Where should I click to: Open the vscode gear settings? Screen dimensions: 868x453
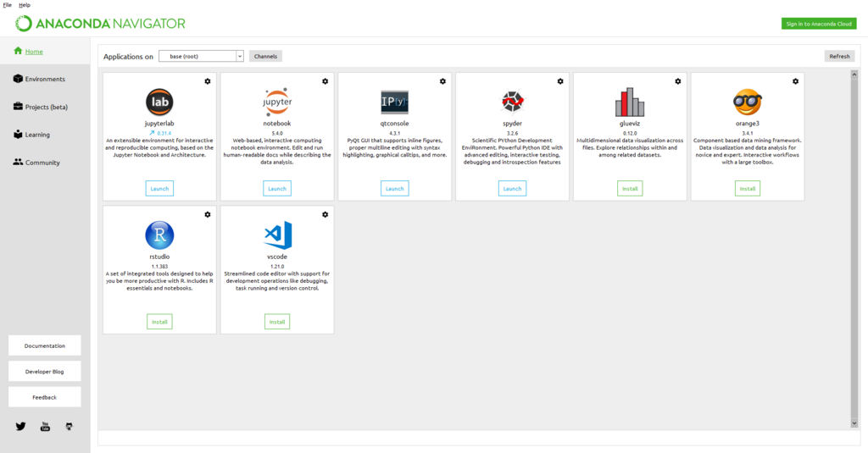(x=325, y=214)
